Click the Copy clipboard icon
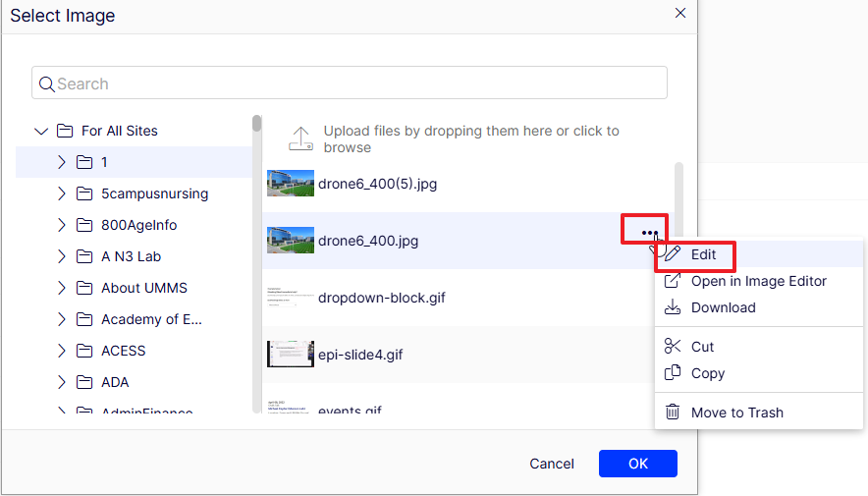Viewport: 868px width, 496px height. tap(673, 373)
